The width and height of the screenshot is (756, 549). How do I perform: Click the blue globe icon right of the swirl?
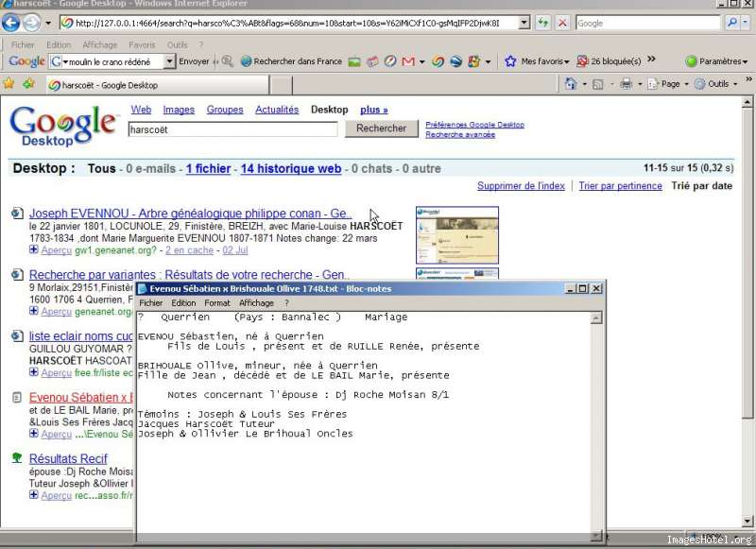pos(456,61)
